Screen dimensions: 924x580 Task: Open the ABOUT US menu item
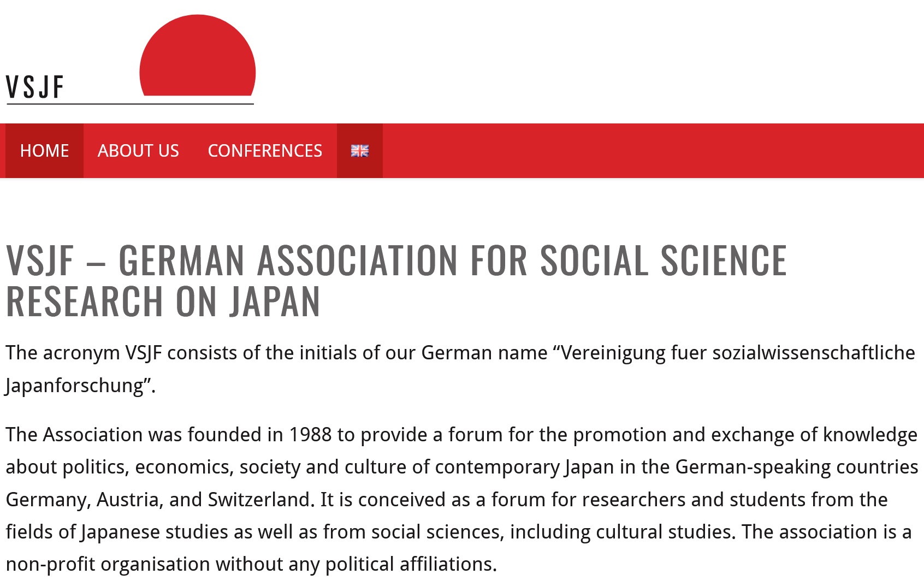[138, 151]
